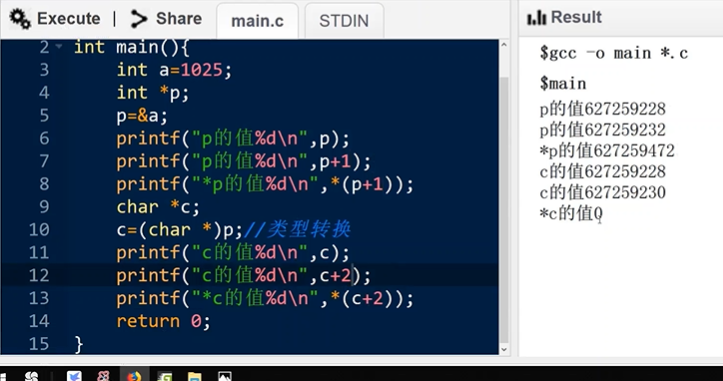Click result line "p的值627259228"
Image resolution: width=723 pixels, height=381 pixels.
(x=602, y=109)
